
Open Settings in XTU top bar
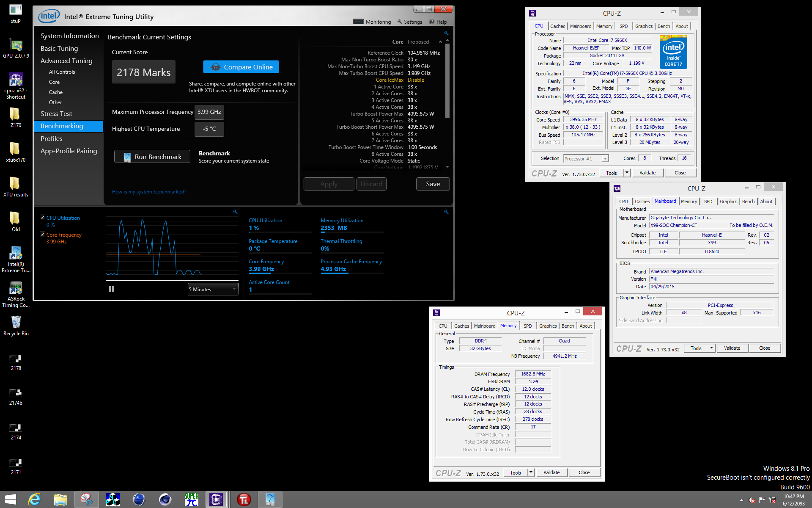[x=409, y=22]
